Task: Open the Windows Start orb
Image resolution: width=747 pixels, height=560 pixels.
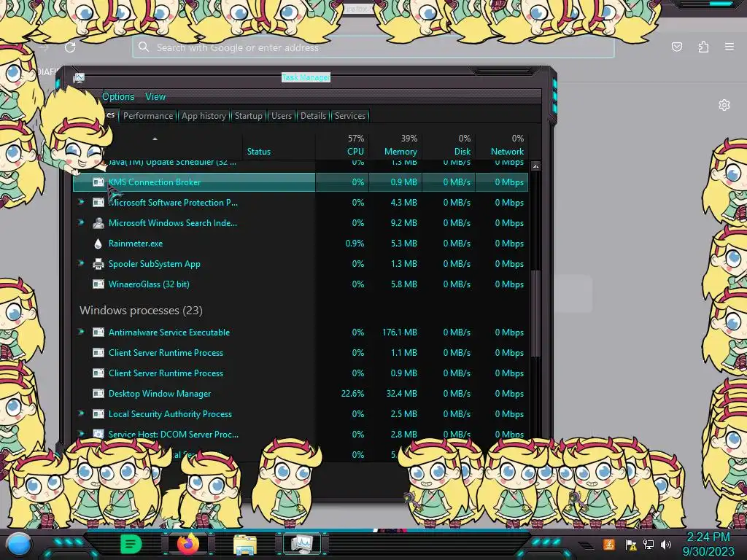Action: (x=18, y=544)
